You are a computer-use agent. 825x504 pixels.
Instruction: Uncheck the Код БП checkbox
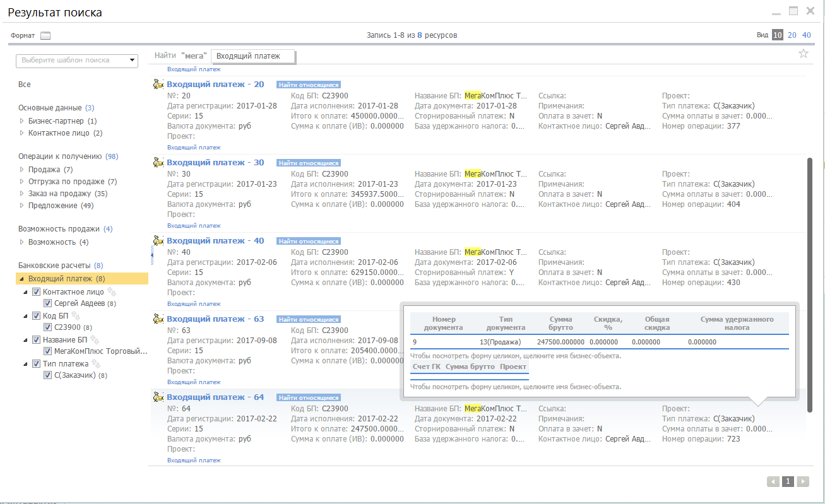pos(36,316)
